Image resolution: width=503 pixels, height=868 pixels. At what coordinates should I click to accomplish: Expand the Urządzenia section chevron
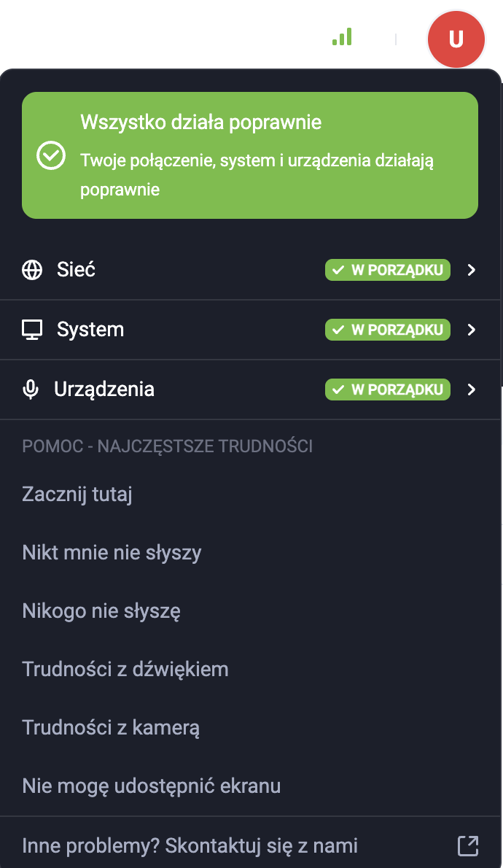pyautogui.click(x=472, y=390)
